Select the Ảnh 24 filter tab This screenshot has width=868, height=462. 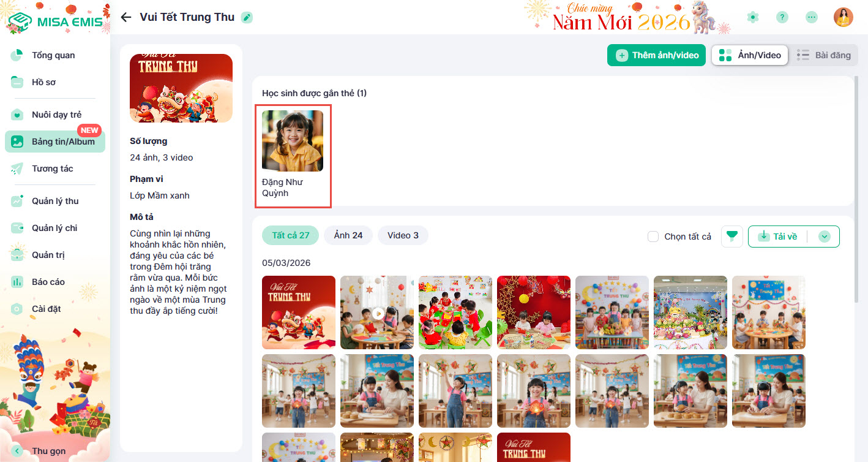(348, 235)
